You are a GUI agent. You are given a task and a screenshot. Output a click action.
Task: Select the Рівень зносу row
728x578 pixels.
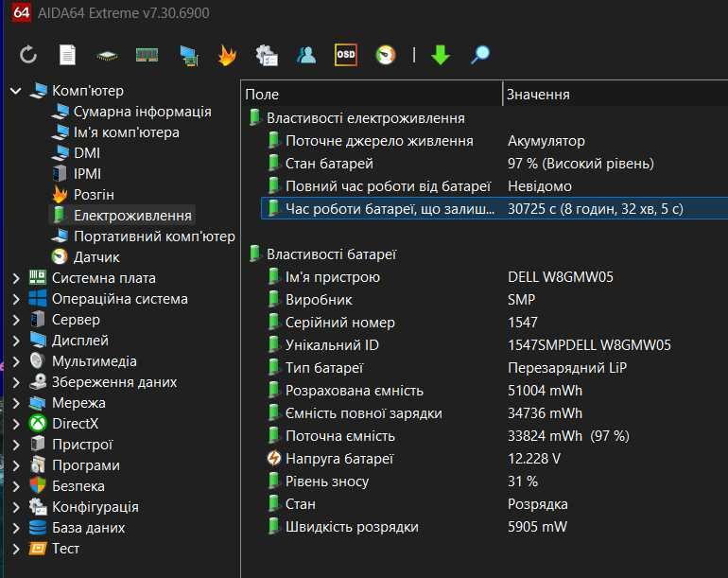coord(494,482)
